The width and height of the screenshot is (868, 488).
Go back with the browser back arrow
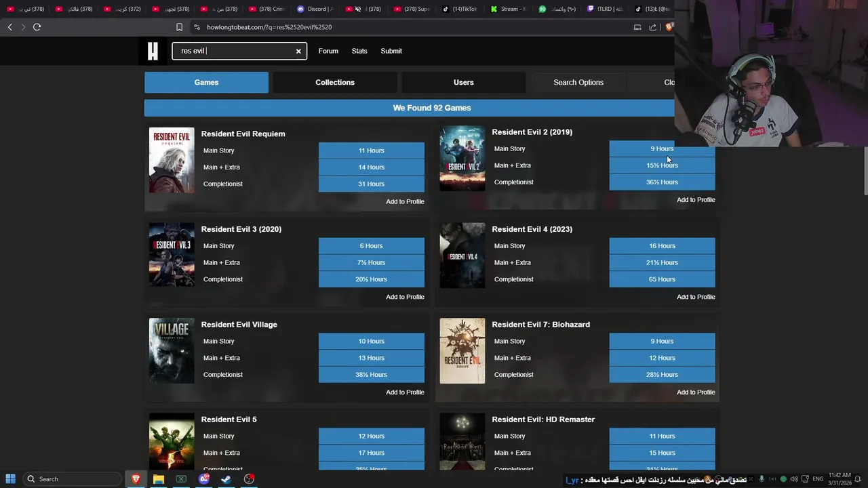click(9, 27)
